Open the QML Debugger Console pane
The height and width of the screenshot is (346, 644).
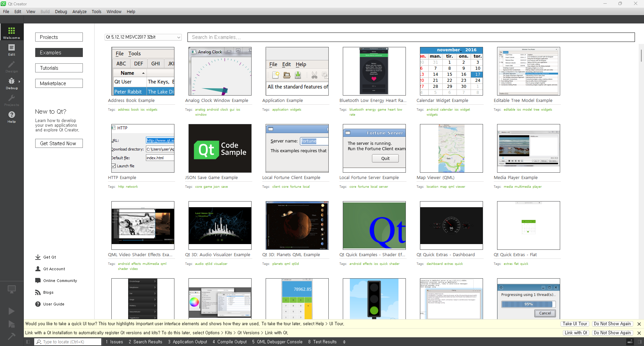(x=277, y=342)
